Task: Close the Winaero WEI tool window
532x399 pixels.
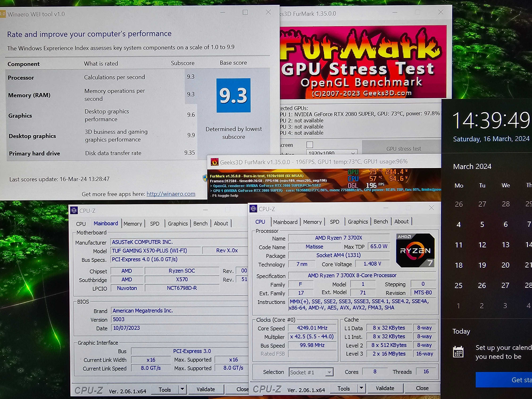Action: pos(268,12)
